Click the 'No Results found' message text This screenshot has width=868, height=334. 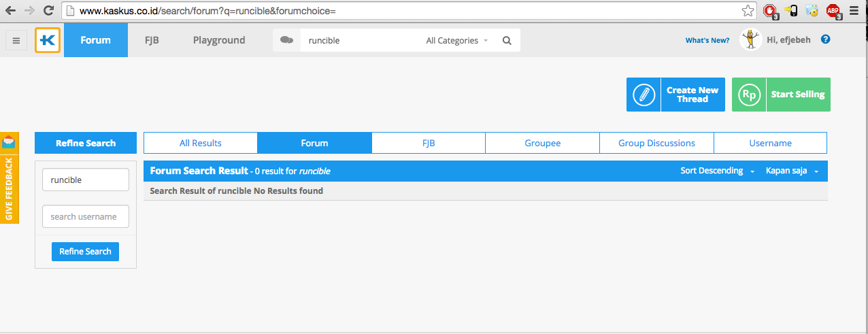point(288,191)
